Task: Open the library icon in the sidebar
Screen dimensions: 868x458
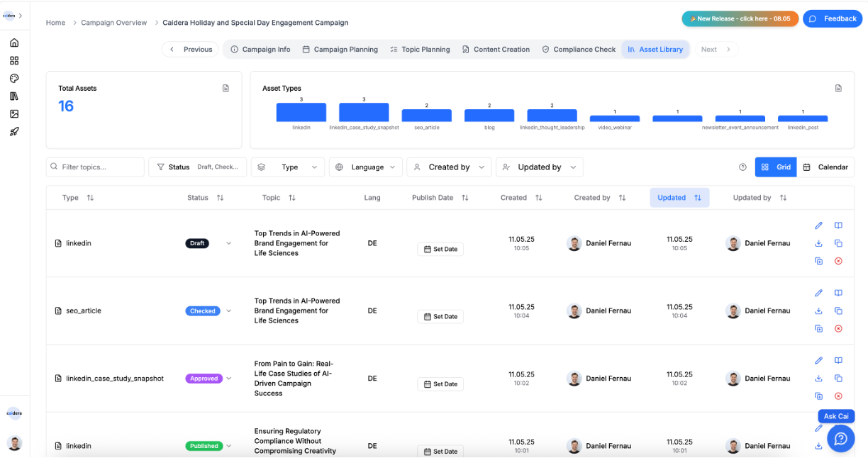Action: click(14, 96)
